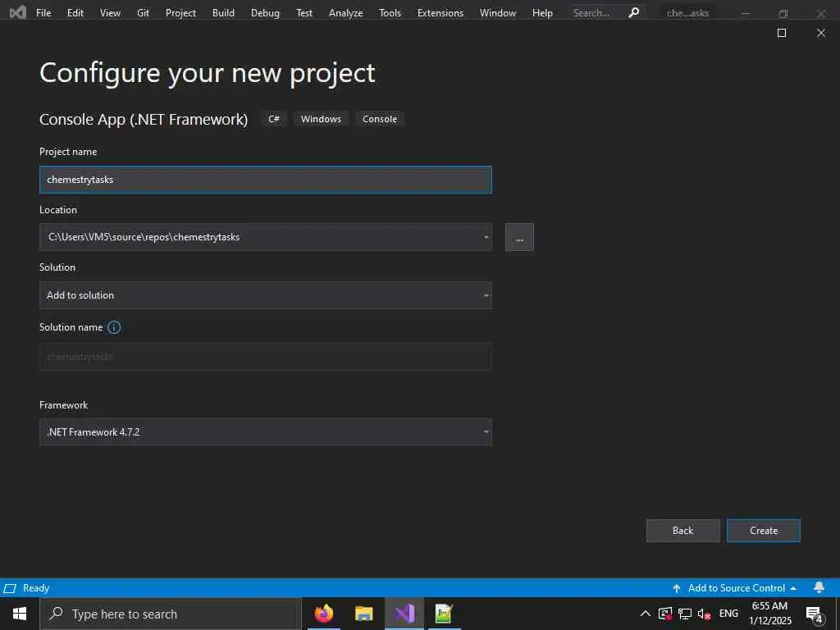Click the Solution name info icon
Image resolution: width=840 pixels, height=630 pixels.
(114, 327)
